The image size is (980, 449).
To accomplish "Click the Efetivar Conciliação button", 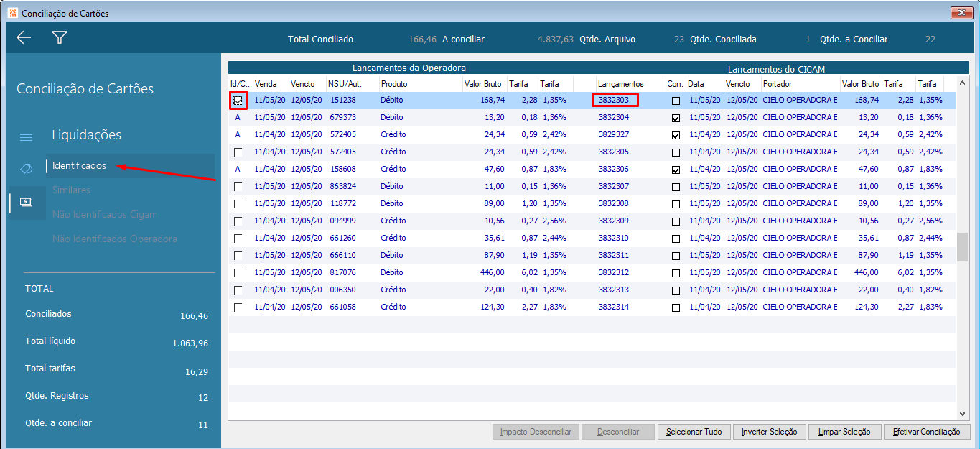I will tap(926, 432).
